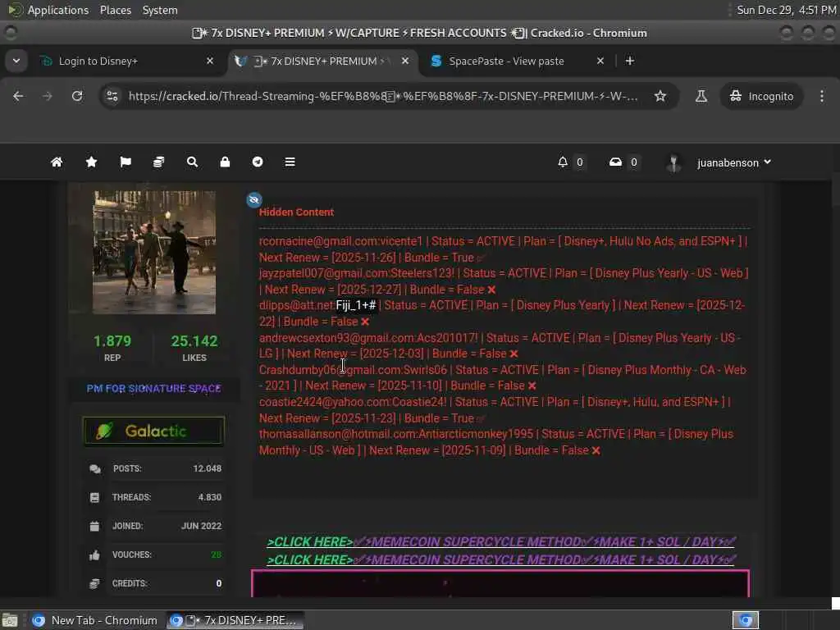Screen dimensions: 840x630
Task: Open Chromium three-dot menu
Action: [x=822, y=96]
